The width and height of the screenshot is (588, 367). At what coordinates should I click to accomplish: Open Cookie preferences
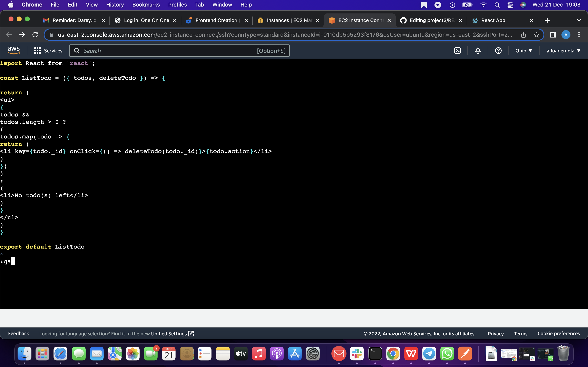(558, 333)
